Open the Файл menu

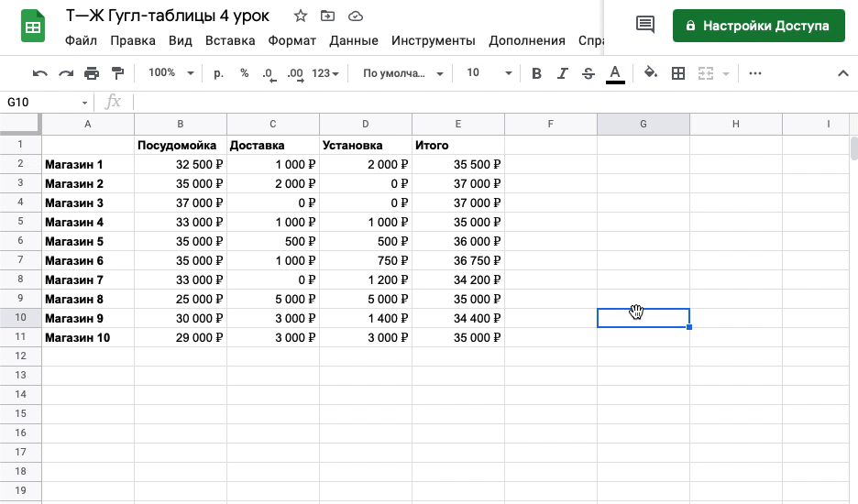click(x=81, y=40)
